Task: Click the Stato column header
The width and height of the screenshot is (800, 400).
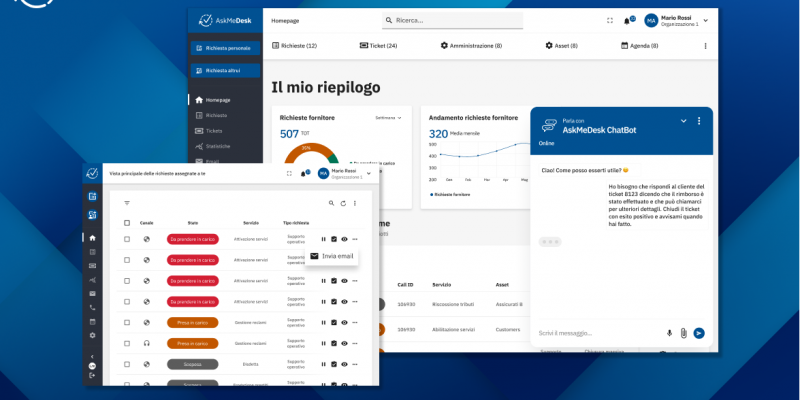Action: [193, 223]
